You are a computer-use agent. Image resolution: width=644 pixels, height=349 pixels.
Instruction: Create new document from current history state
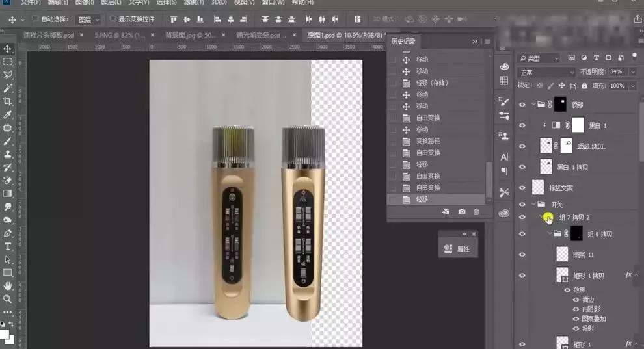pyautogui.click(x=446, y=212)
